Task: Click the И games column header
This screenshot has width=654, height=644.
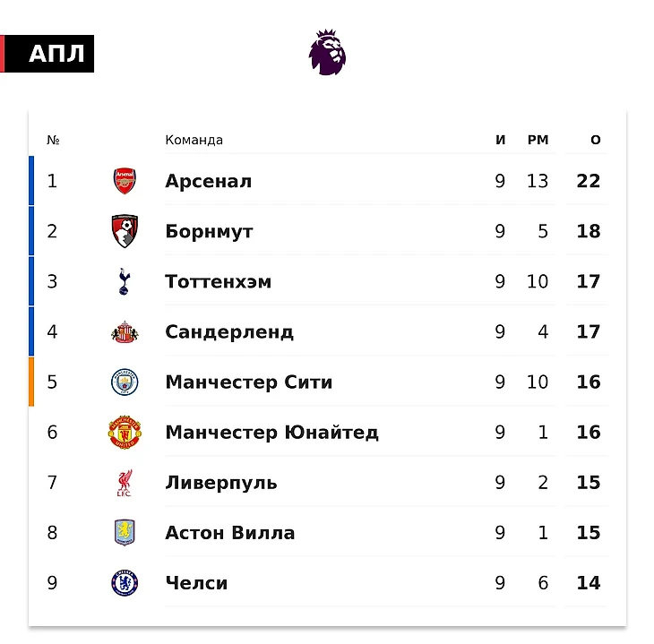Action: point(501,140)
